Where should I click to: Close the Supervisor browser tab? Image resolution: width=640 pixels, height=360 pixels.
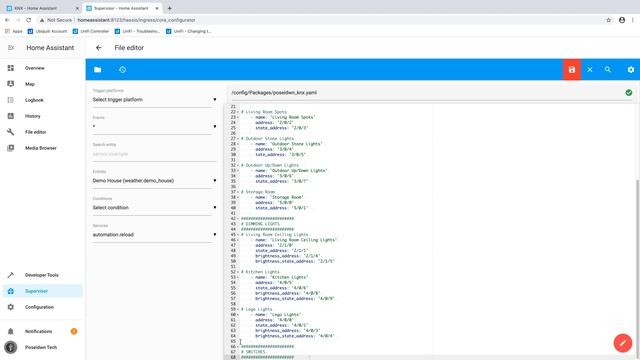click(x=157, y=8)
